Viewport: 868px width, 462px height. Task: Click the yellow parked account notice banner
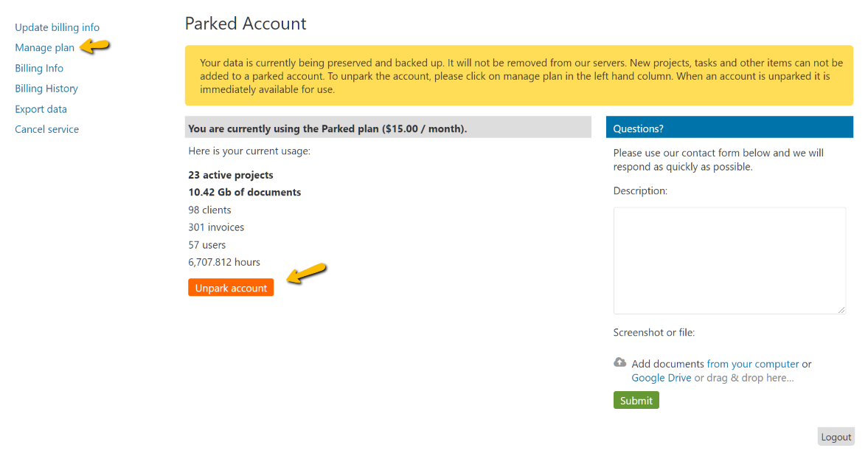(x=518, y=75)
